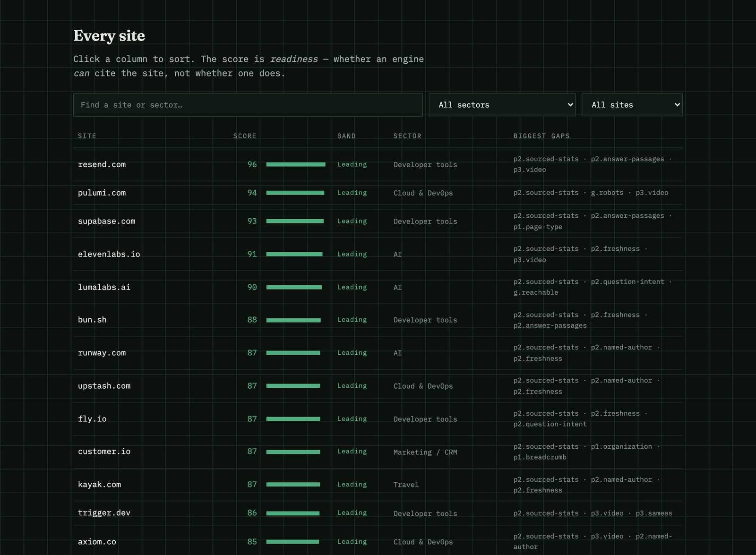
Task: Click the AI sector in the runway.com row
Action: pyautogui.click(x=398, y=353)
